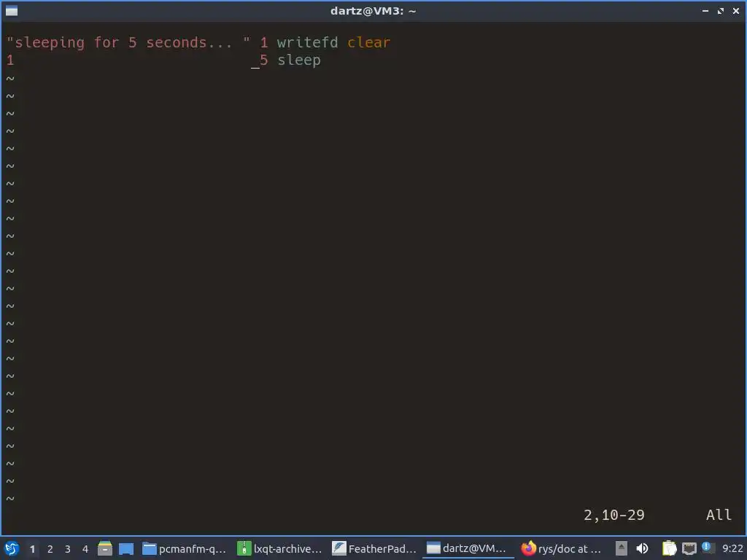Viewport: 747px width, 560px height.
Task: Open the file manager quick-launch icon
Action: (105, 548)
